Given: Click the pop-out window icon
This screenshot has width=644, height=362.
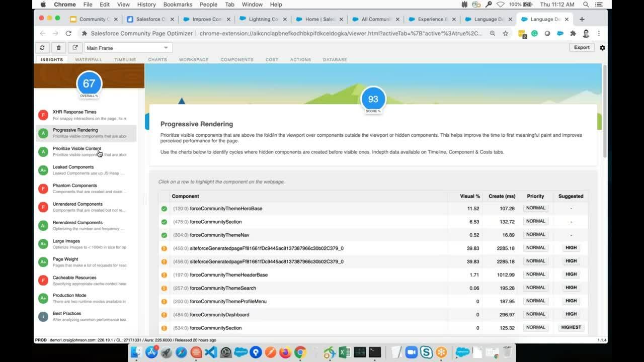Looking at the screenshot, I should tap(75, 48).
